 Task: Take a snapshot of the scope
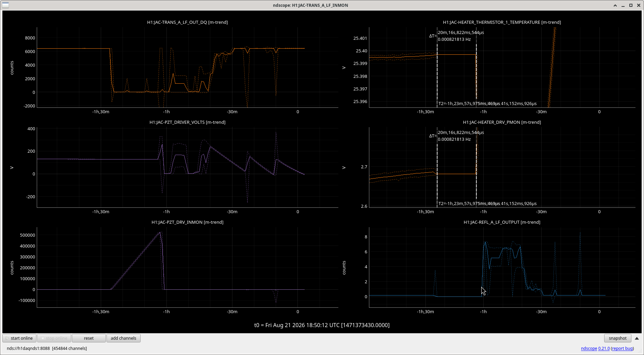617,338
